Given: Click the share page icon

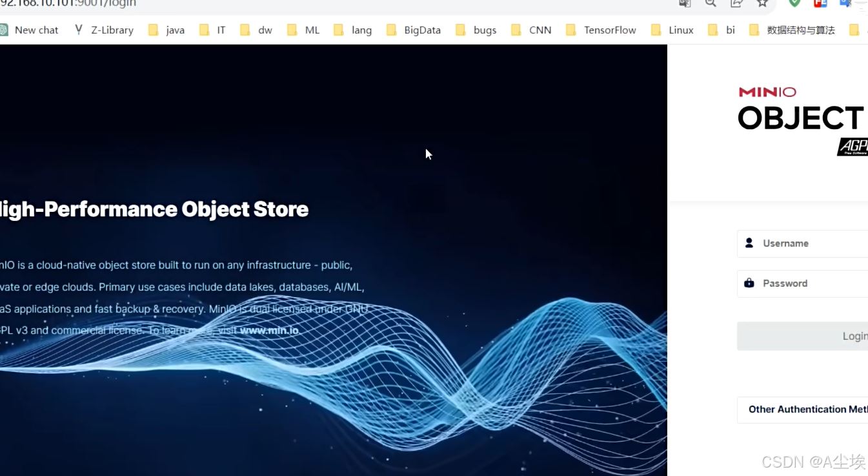Looking at the screenshot, I should 736,3.
